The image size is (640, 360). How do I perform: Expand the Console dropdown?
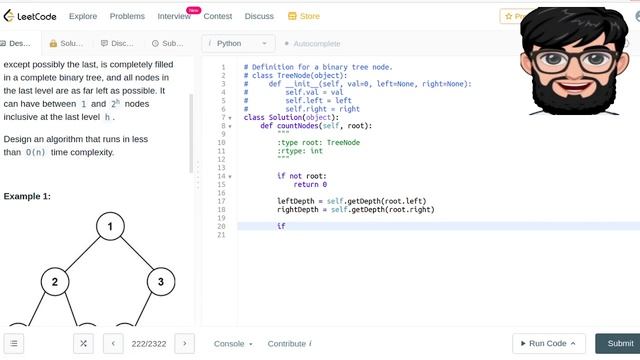233,344
